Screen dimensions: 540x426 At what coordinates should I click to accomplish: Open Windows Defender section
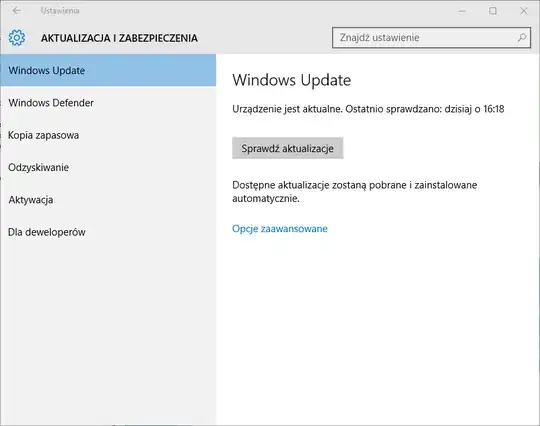[108, 103]
